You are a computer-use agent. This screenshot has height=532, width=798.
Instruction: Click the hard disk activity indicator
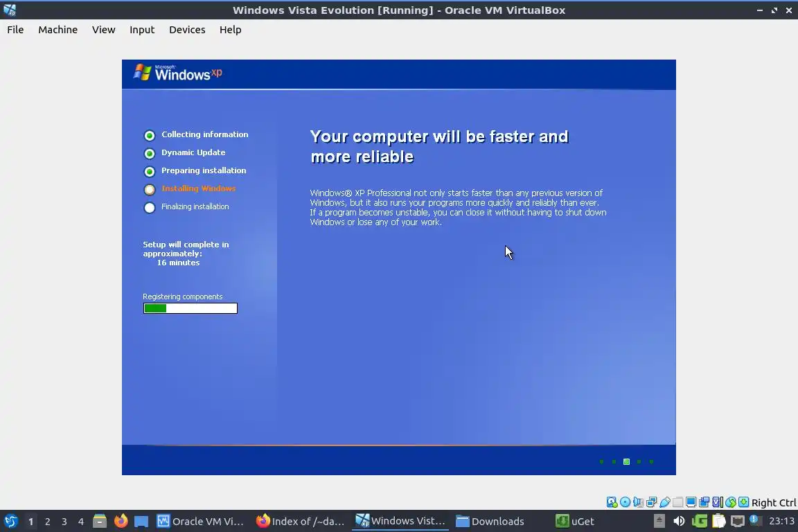612,502
